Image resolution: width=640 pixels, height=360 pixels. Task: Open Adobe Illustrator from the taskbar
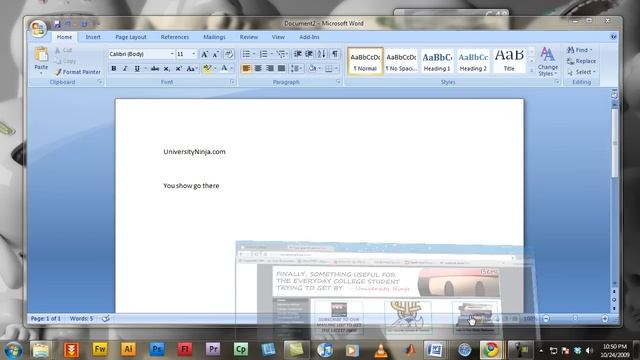pos(128,350)
